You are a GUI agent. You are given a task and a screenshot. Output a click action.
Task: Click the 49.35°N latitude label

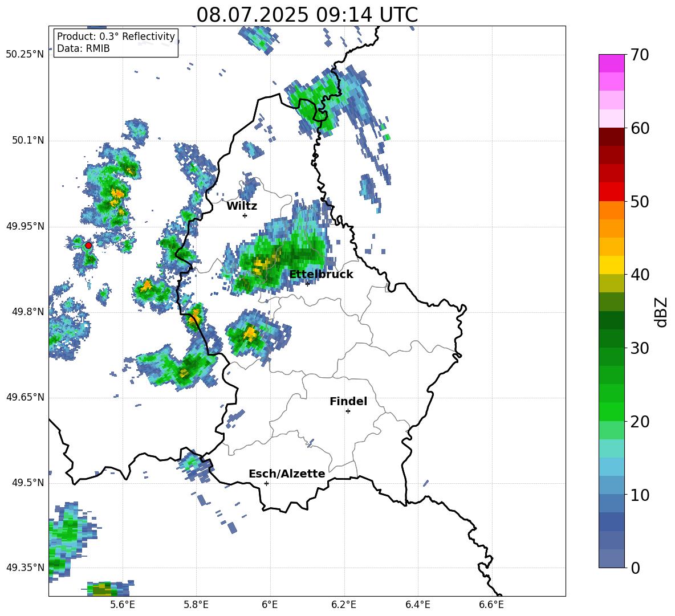pos(25,568)
